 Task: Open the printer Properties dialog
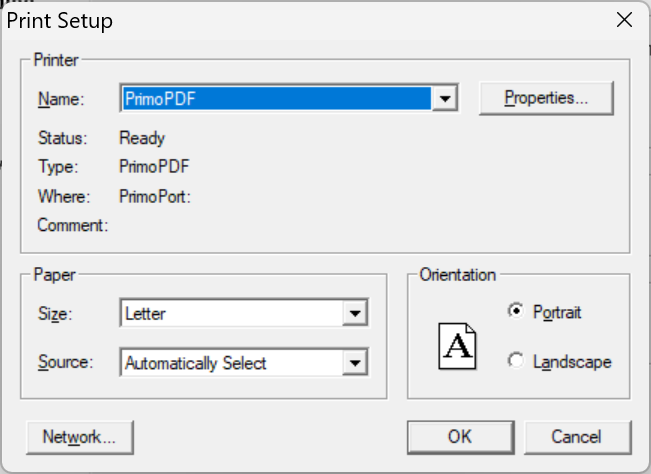tap(546, 98)
